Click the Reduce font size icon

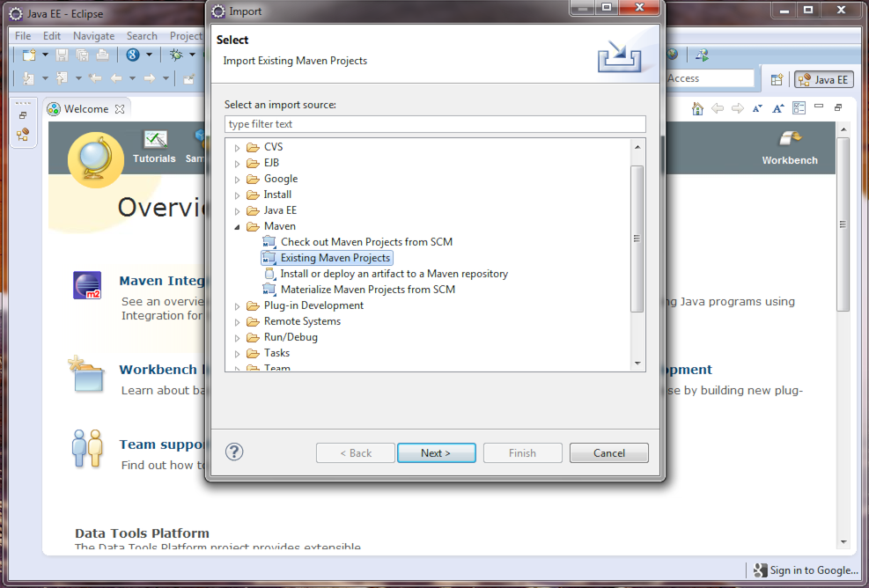point(757,108)
